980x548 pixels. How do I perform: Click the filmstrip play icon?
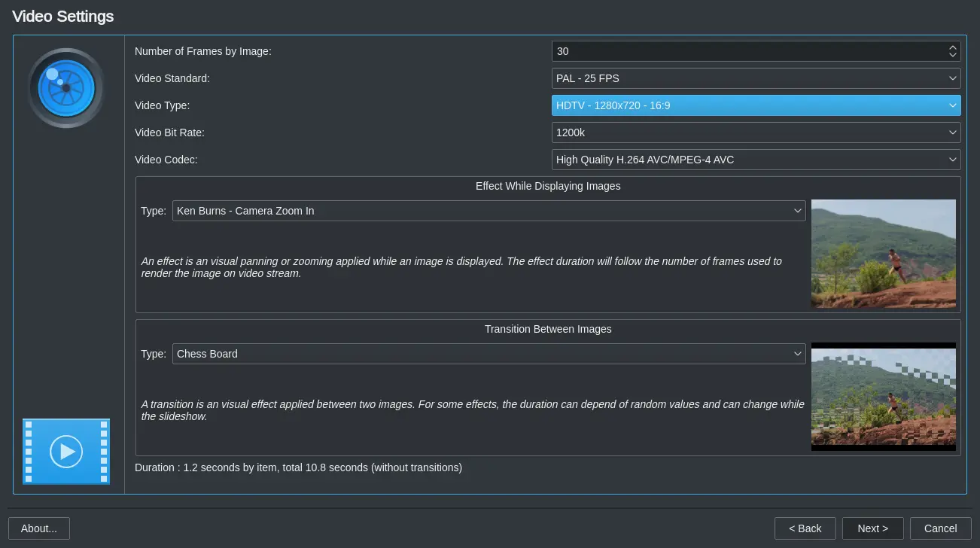(x=65, y=452)
